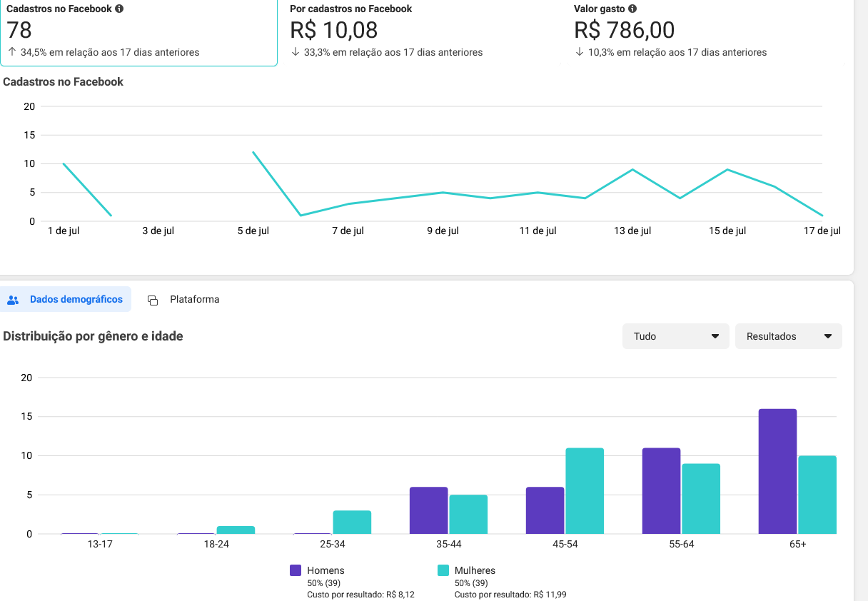Click the up arrow trend icon under 78

(12, 52)
